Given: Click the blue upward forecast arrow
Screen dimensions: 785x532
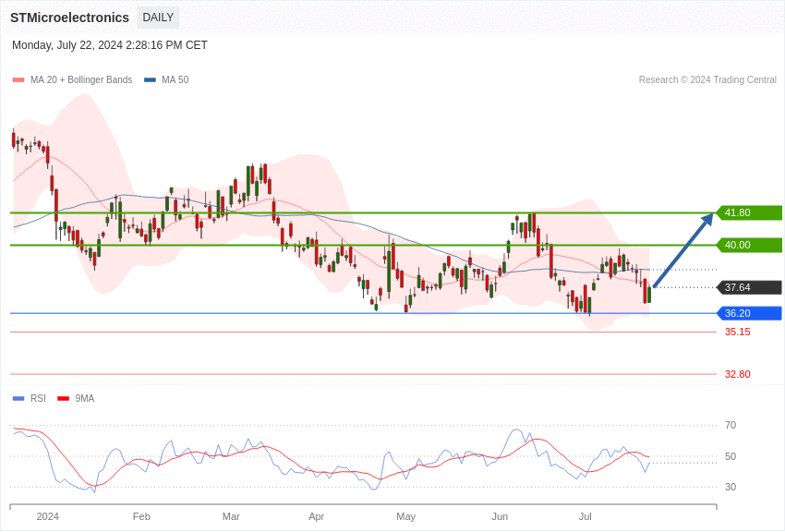Looking at the screenshot, I should coord(683,250).
